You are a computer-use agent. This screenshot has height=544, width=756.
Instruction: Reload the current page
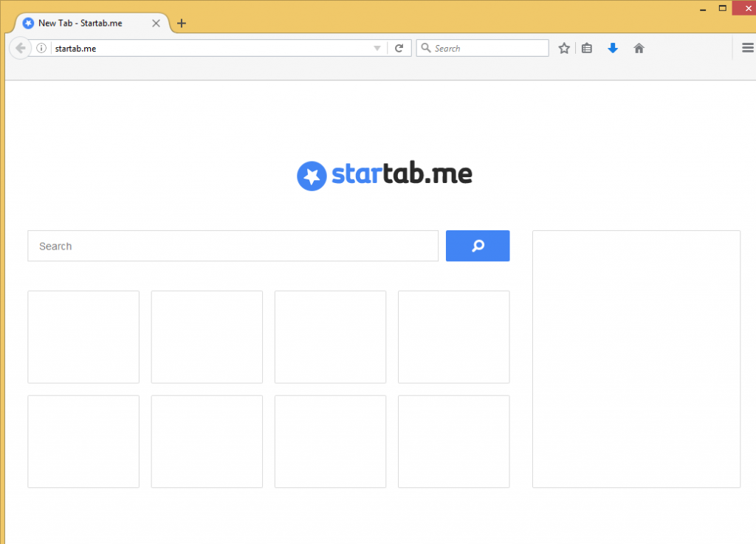tap(399, 48)
